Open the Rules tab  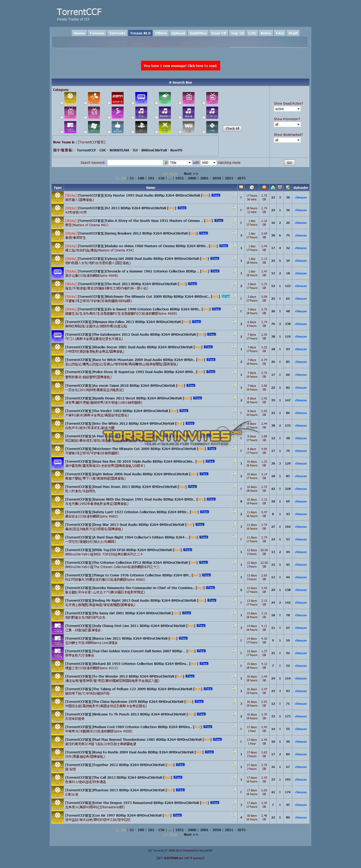pos(266,33)
